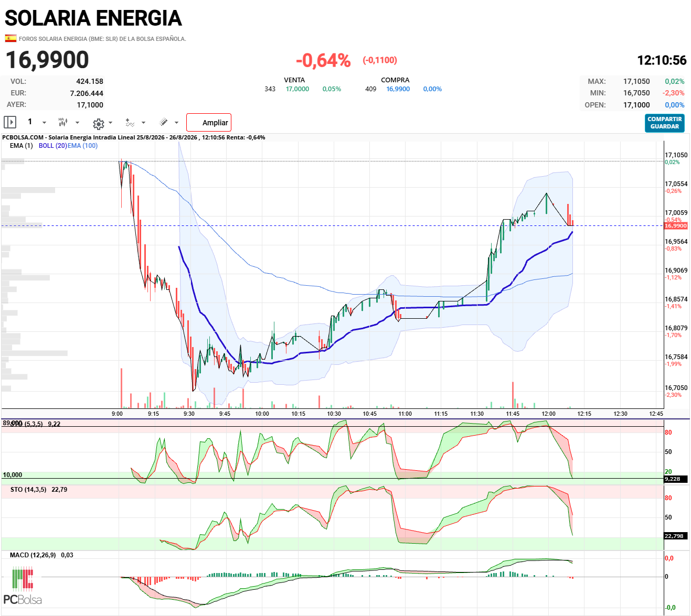Click the STO (14,3,5) indicator label
Image resolution: width=691 pixels, height=616 pixels.
pos(28,490)
